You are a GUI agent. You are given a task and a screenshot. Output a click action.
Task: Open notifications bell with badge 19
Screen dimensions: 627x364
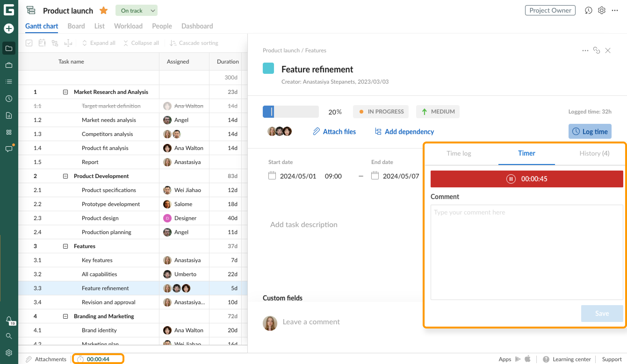[x=9, y=319]
